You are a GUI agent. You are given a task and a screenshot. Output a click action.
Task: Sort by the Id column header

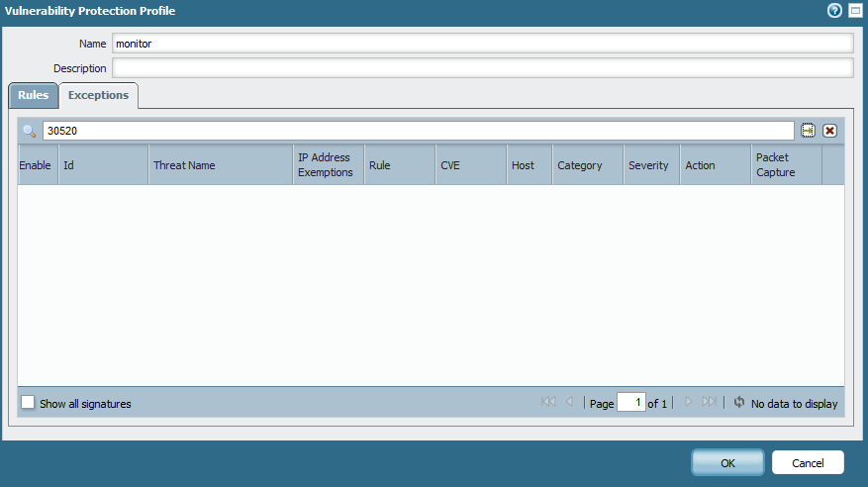point(104,165)
